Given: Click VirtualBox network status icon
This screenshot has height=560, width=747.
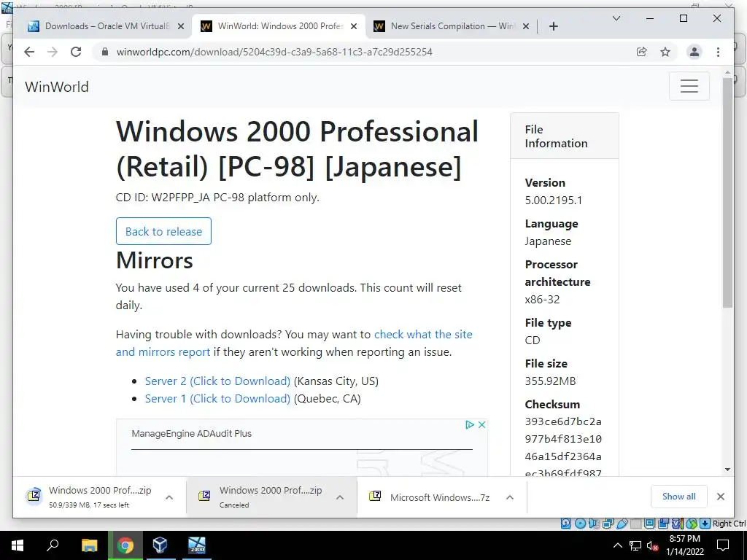Looking at the screenshot, I should pos(608,524).
